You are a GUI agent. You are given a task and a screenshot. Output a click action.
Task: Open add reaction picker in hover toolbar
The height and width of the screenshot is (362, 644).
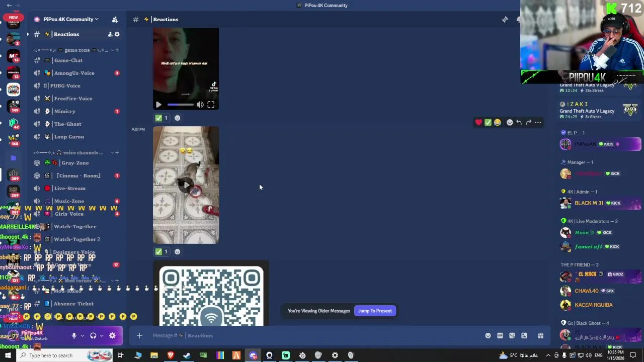(510, 122)
